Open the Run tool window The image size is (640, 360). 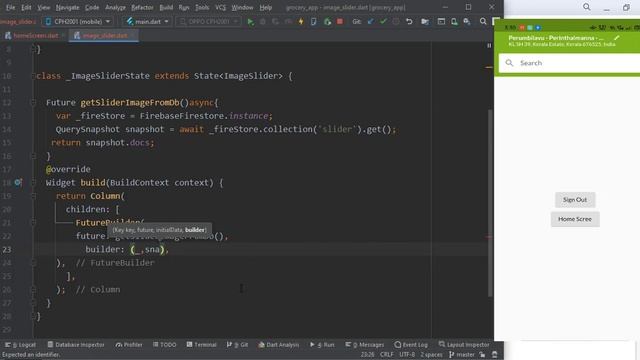pos(322,345)
